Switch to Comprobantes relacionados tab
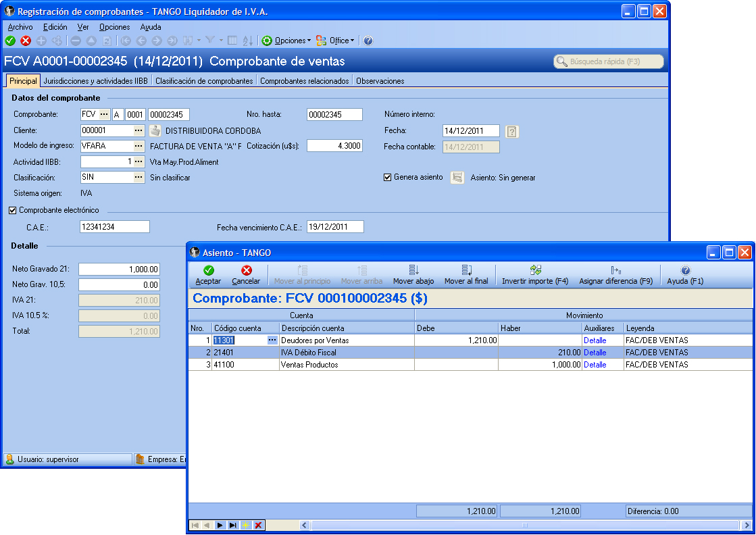756x535 pixels. (304, 81)
